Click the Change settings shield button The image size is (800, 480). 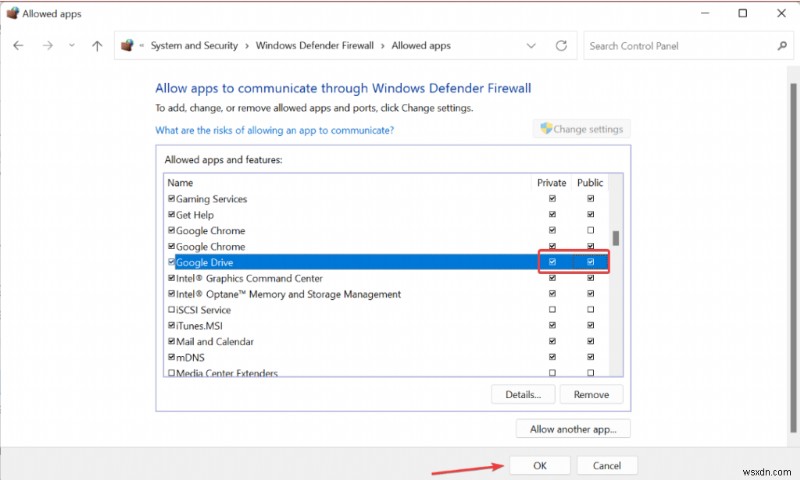coord(582,129)
